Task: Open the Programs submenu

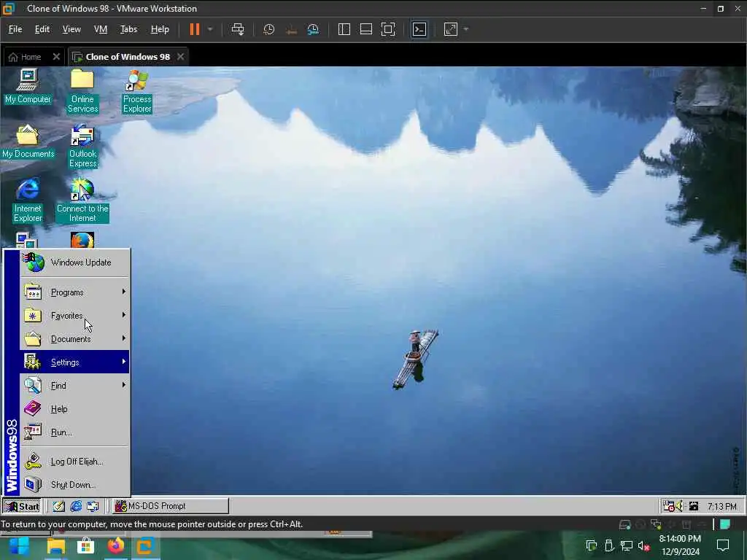Action: click(x=74, y=292)
